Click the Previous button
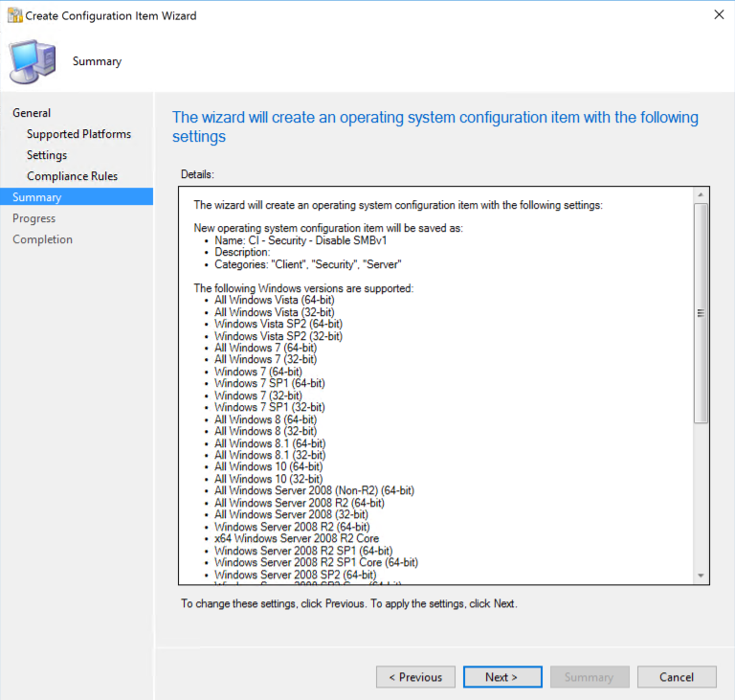The height and width of the screenshot is (700, 735). (x=415, y=677)
